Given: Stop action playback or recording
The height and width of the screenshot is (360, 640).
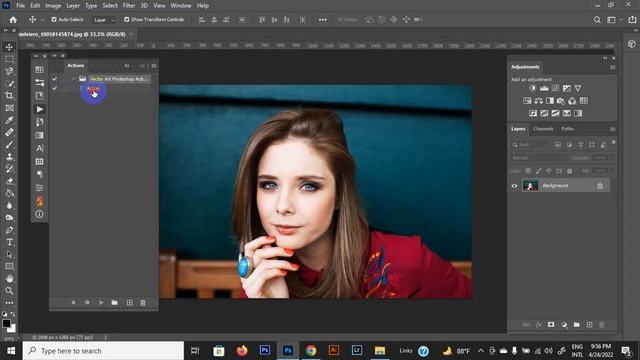Looking at the screenshot, I should [x=73, y=302].
